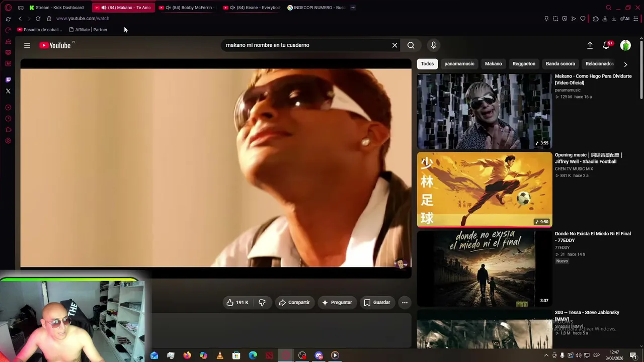Open the Pasadito de caball... bookmark
The image size is (644, 362).
coord(39,30)
